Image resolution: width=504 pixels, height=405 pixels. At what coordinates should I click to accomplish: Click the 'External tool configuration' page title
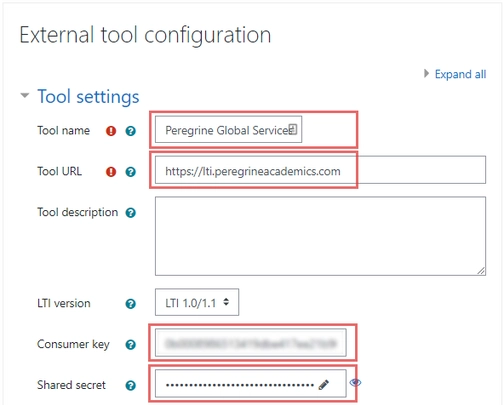145,35
